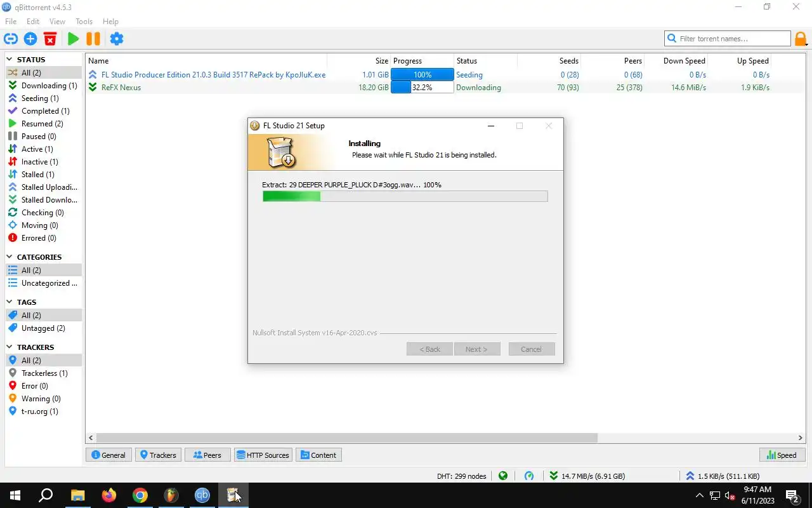Screen dimensions: 812x508
Task: Select the Error (0) tracker filter
Action: (x=44, y=386)
